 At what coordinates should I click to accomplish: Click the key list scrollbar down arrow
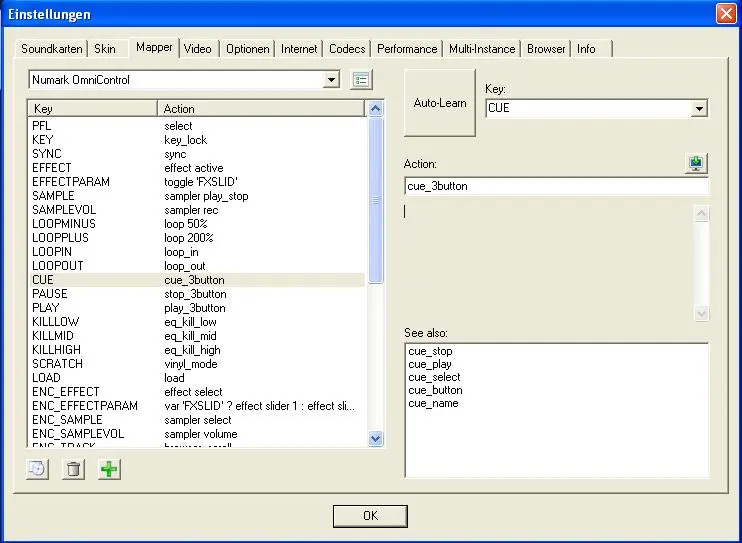376,438
